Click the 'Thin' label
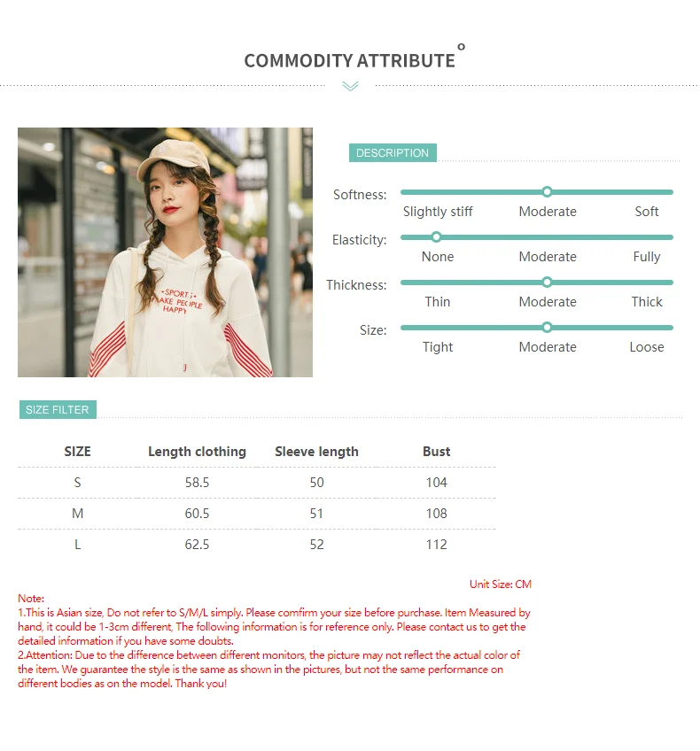This screenshot has height=751, width=700. (438, 302)
